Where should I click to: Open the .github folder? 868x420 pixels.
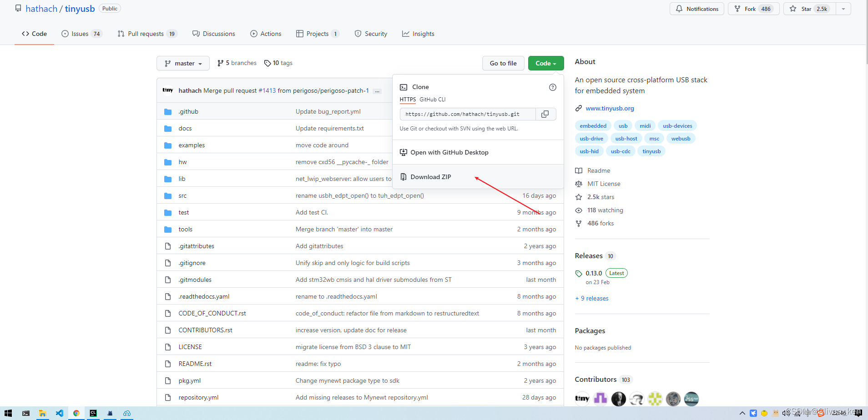[188, 111]
